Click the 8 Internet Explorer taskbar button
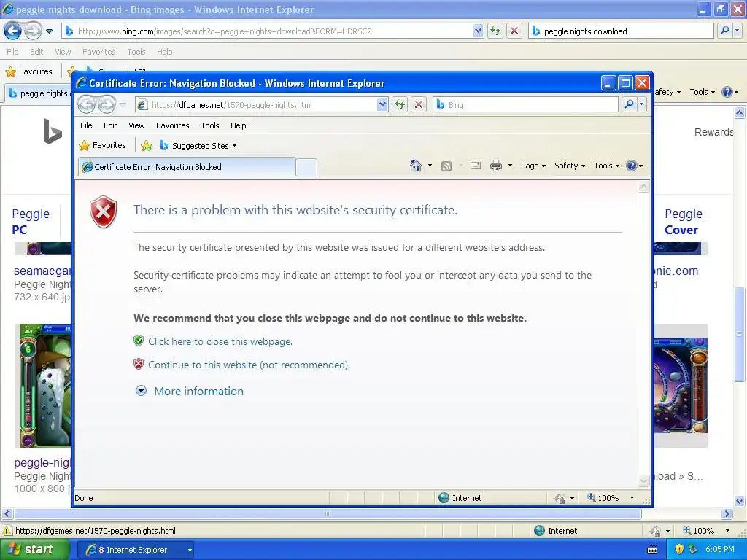The image size is (747, 560). 136,550
